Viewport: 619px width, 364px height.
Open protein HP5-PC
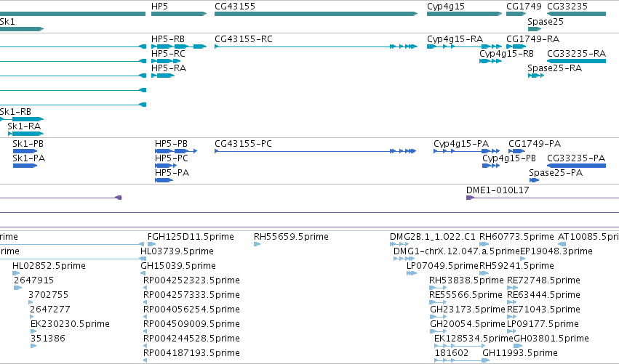point(166,166)
